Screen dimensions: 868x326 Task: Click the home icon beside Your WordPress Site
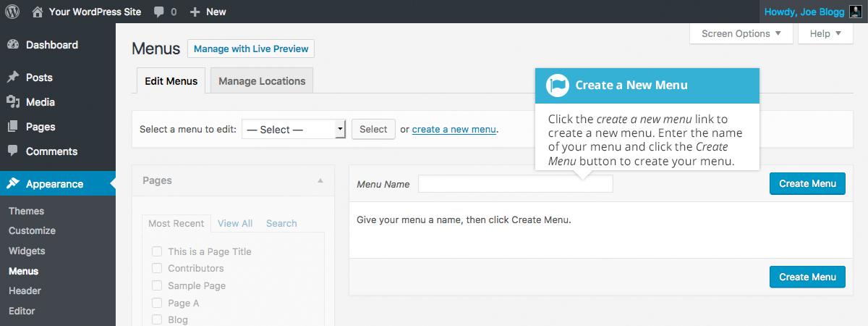[38, 12]
